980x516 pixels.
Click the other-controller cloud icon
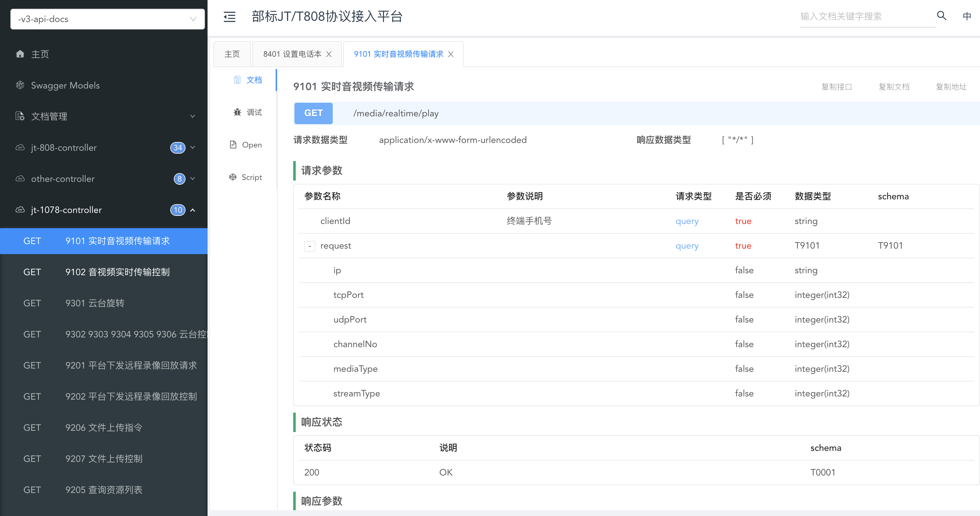pos(20,178)
